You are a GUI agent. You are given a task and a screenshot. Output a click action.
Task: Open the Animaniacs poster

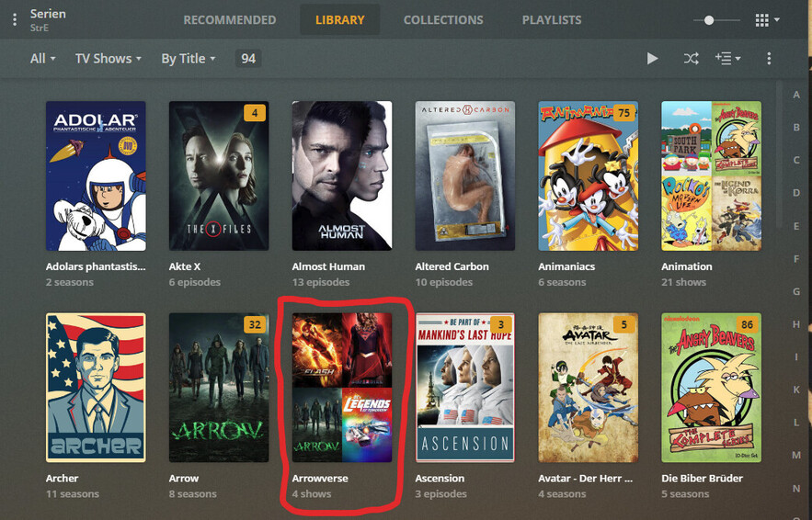coord(589,175)
